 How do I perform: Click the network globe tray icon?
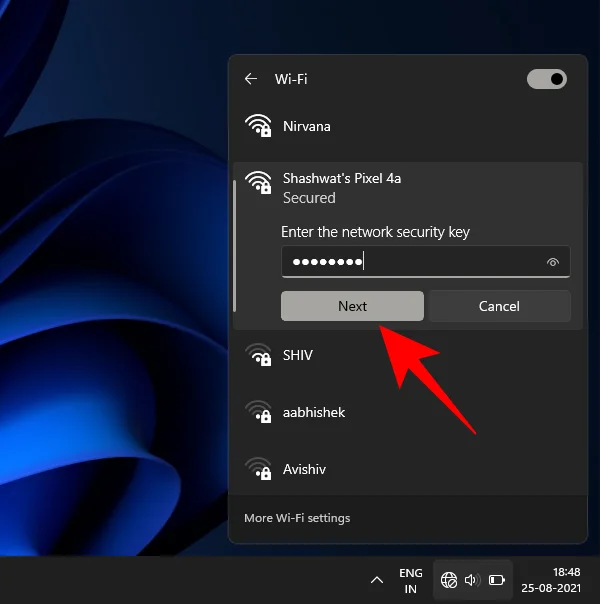point(449,580)
